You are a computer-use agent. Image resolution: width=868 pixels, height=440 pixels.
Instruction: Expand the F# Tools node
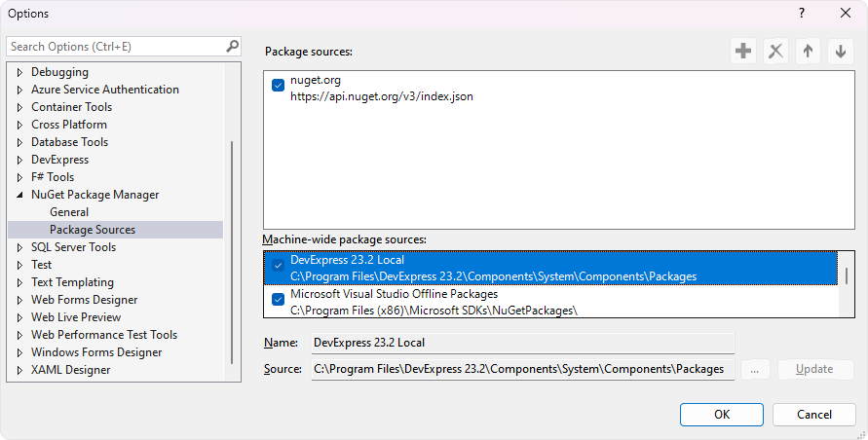pos(19,177)
